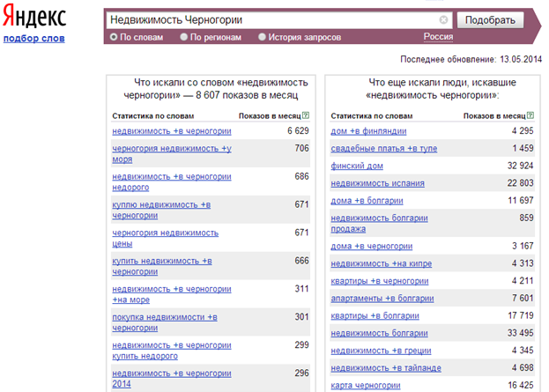This screenshot has width=549, height=392.
Task: Open the Россия region link
Action: (x=438, y=37)
